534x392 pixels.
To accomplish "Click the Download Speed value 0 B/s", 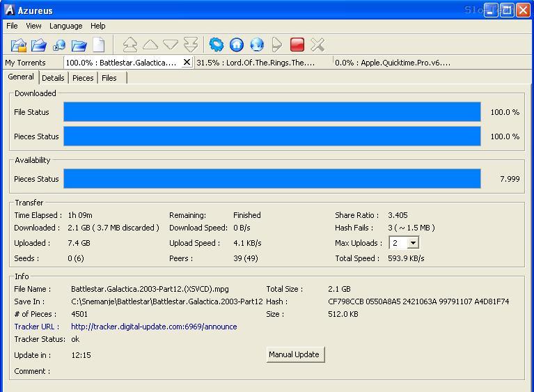I will 242,228.
